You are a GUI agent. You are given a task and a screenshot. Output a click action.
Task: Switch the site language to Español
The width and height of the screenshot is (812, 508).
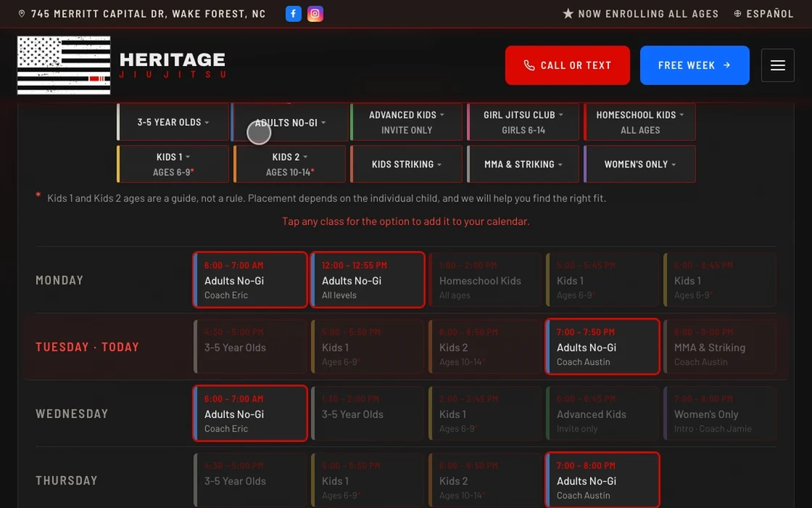(x=764, y=14)
